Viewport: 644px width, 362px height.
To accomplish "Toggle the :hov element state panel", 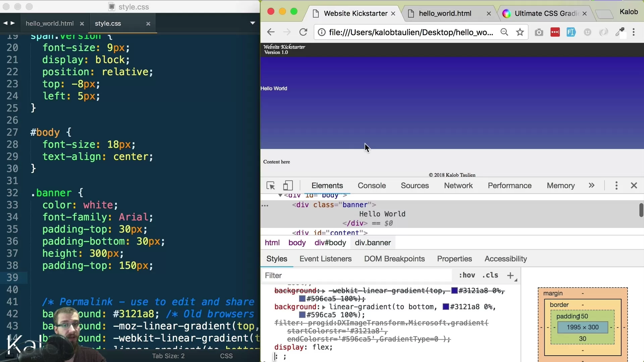I will pos(467,275).
